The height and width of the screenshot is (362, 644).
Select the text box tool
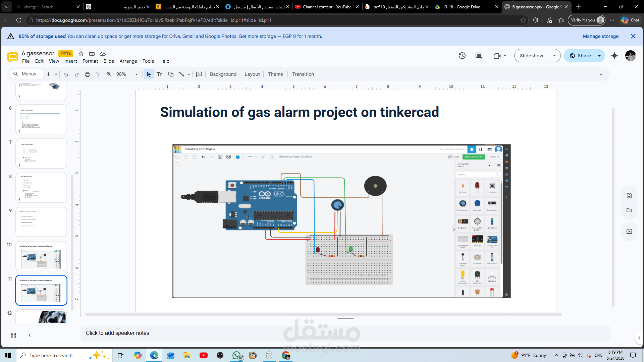pos(160,74)
